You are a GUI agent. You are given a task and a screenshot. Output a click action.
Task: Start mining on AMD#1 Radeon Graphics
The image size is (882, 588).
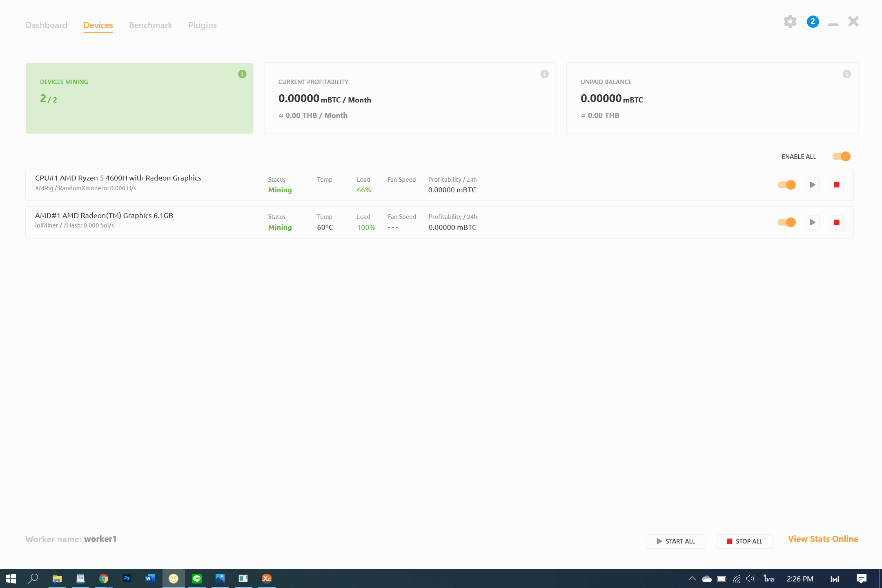[813, 223]
